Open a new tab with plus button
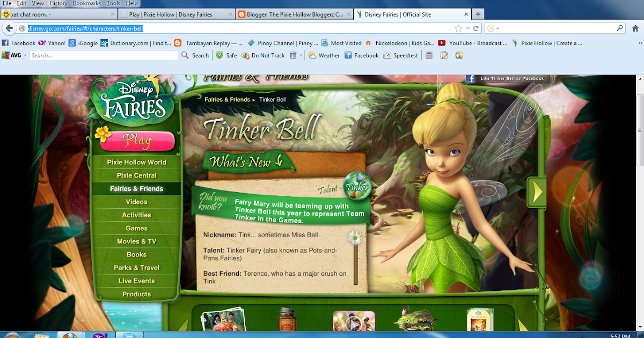 tap(478, 14)
